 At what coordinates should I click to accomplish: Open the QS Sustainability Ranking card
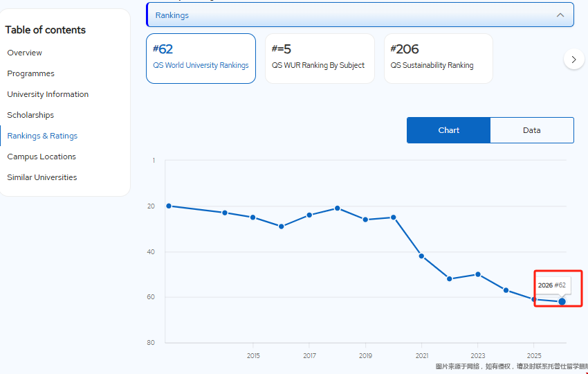(x=438, y=58)
